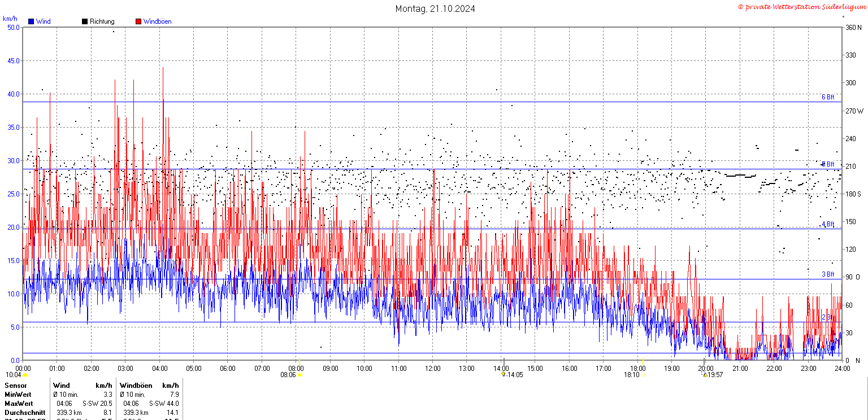Viewport: 868px width, 420px height.
Task: Click the moonset icon at 10:04
Action: (25, 375)
